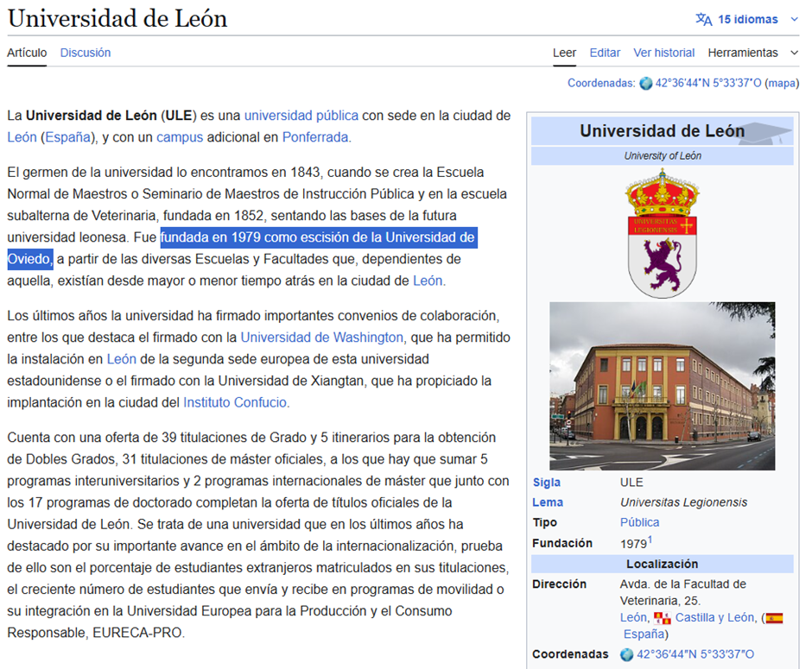This screenshot has height=669, width=812.
Task: Click the Dirección label in infobox
Action: click(559, 584)
